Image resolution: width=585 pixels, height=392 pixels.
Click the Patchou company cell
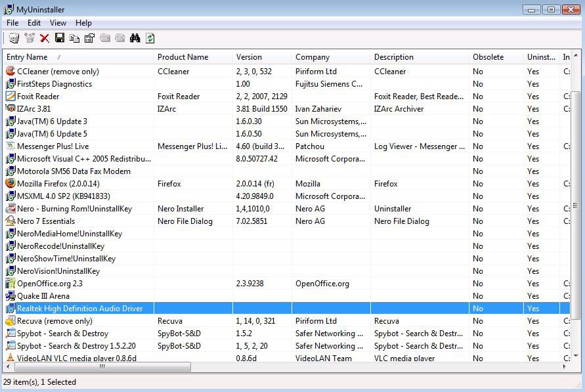coord(310,146)
